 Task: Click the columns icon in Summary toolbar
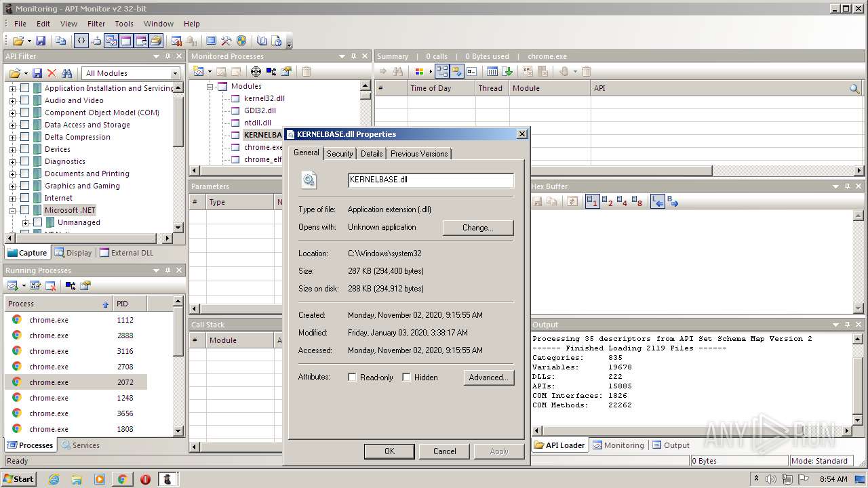[492, 71]
